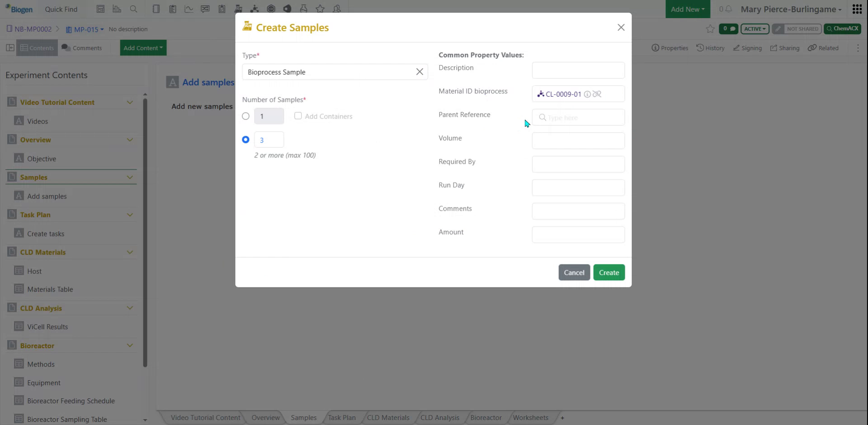The image size is (868, 425).
Task: Select the multiple samples radio option
Action: click(245, 139)
